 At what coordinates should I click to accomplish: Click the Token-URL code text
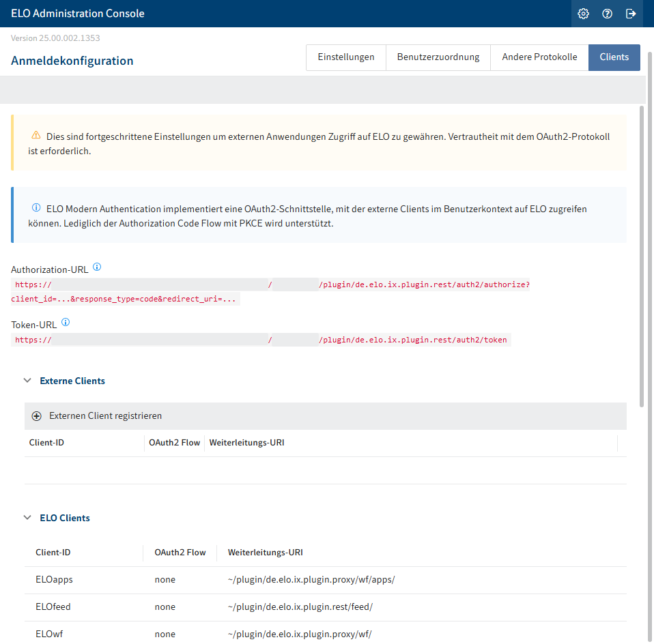[x=261, y=340]
